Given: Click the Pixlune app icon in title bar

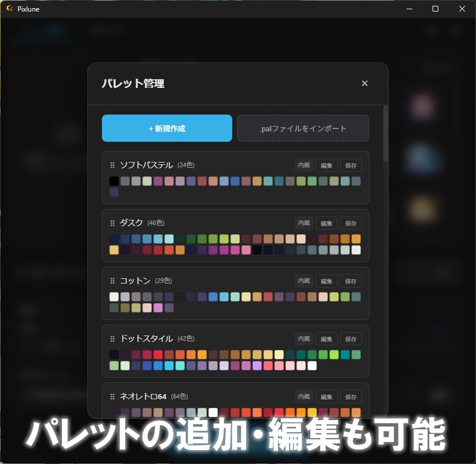Looking at the screenshot, I should pos(10,9).
